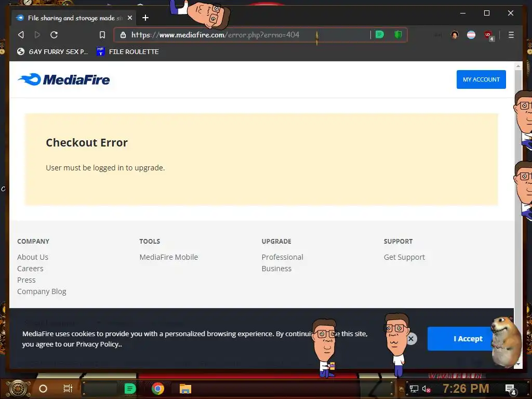Click the globe-icon bookmark in bookmarks bar
The width and height of the screenshot is (532, 399).
click(x=52, y=51)
